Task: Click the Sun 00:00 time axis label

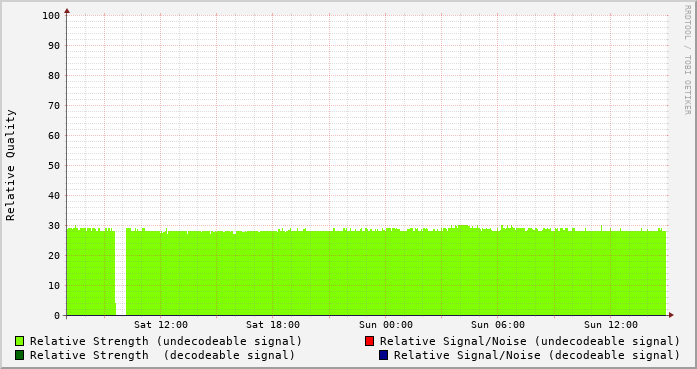Action: pos(386,325)
